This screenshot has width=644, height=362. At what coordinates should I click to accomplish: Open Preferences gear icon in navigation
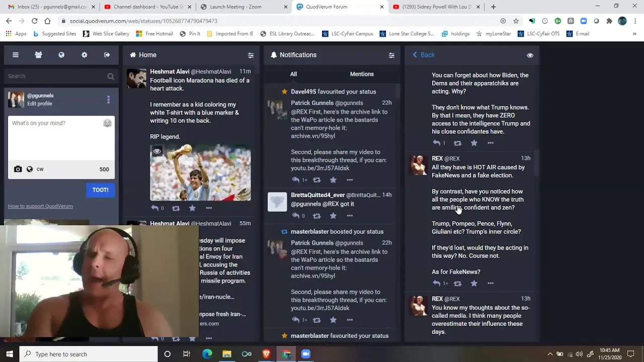click(84, 55)
